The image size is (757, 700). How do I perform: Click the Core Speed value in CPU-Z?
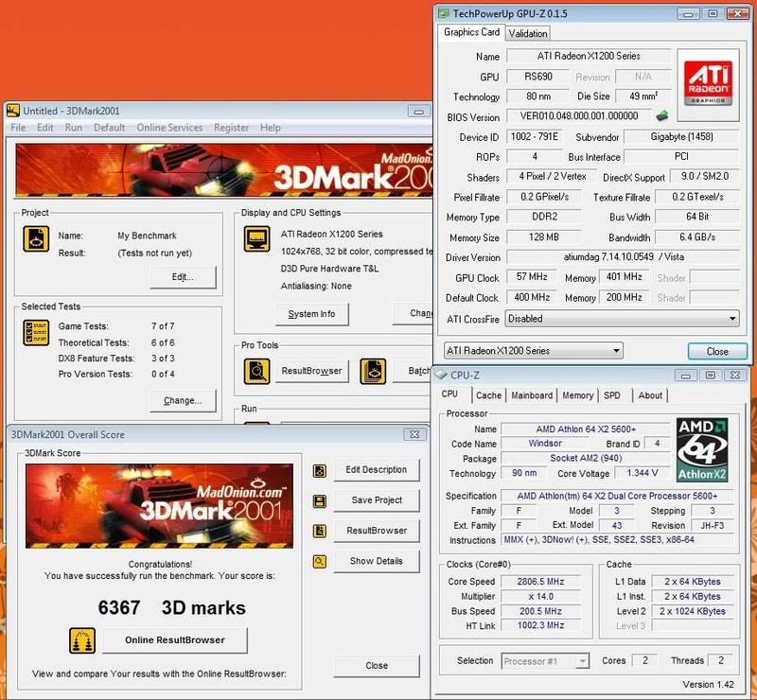[540, 582]
